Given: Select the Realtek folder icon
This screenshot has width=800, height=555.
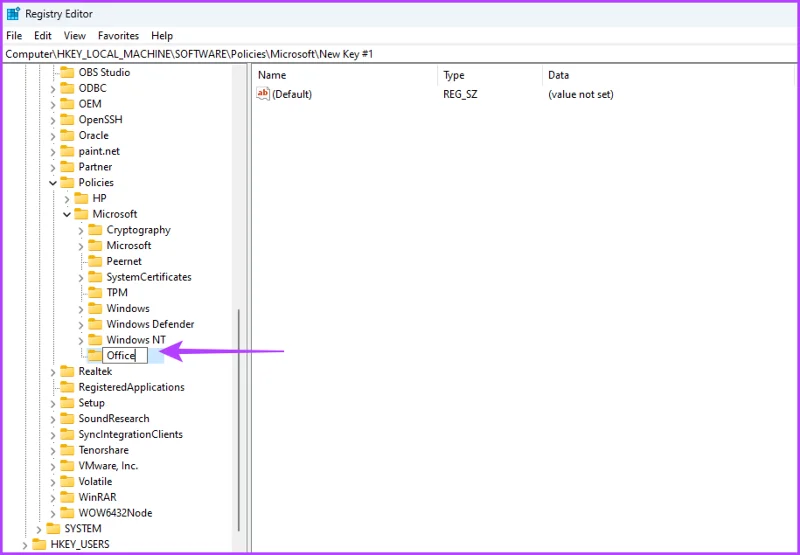Looking at the screenshot, I should pyautogui.click(x=67, y=371).
